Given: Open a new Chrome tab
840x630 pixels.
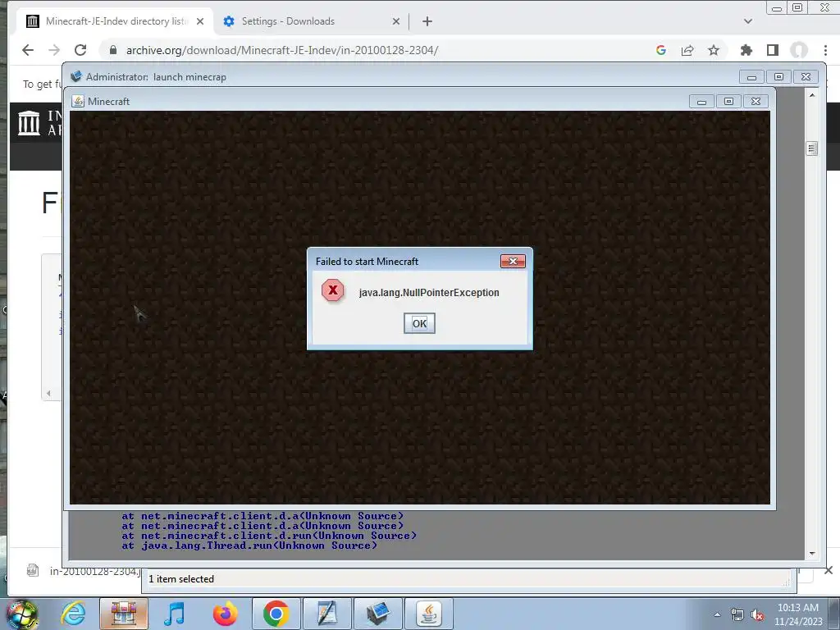Looking at the screenshot, I should pos(427,21).
